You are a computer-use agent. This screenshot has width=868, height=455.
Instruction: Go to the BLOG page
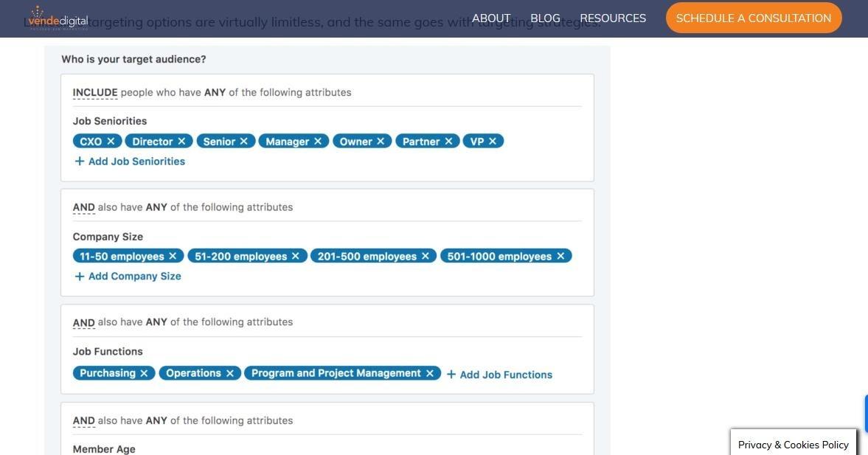click(x=545, y=18)
